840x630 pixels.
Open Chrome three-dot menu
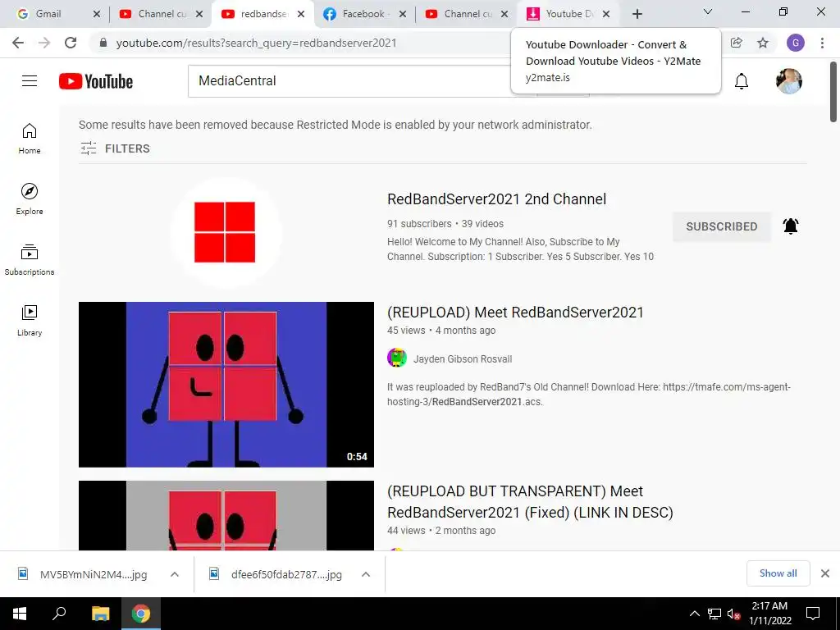(822, 43)
